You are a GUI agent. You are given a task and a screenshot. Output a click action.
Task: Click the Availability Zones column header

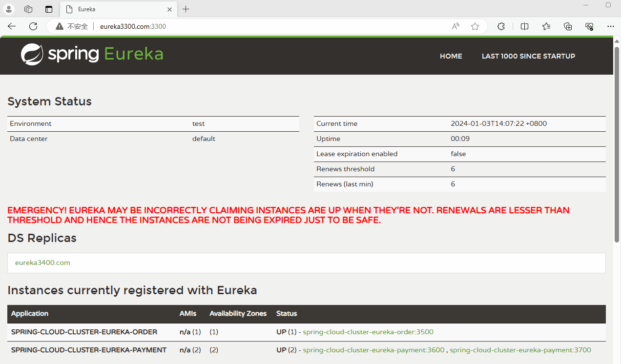[238, 313]
